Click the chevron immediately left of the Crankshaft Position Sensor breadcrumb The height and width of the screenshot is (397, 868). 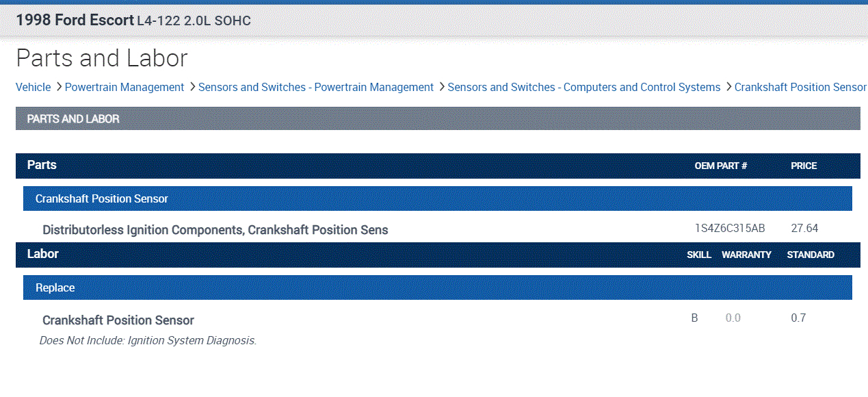pyautogui.click(x=728, y=87)
